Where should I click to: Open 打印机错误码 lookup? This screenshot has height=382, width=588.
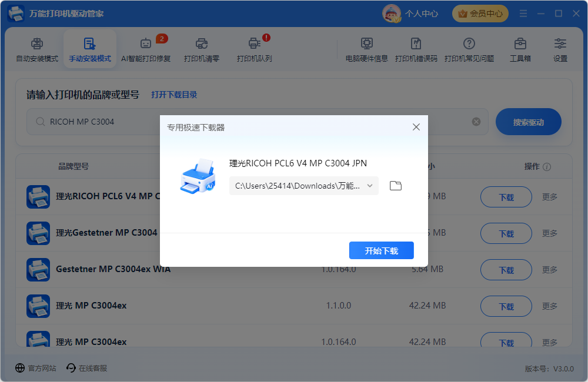[x=416, y=50]
